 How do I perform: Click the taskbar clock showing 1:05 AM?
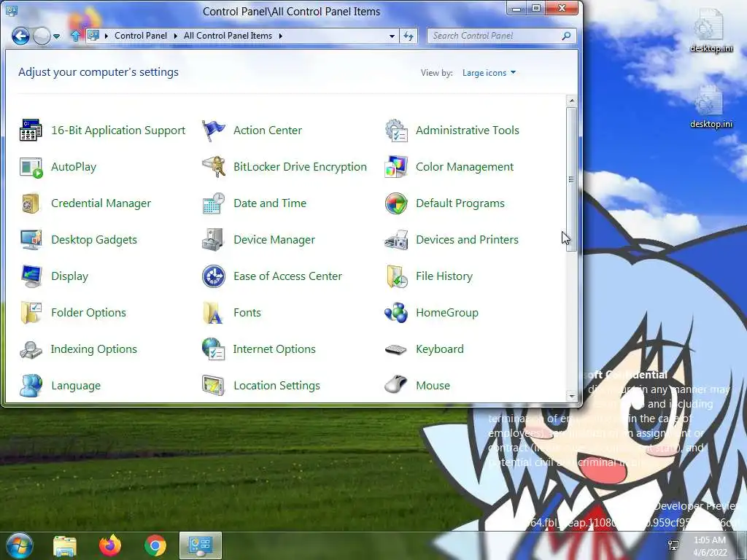tap(710, 546)
